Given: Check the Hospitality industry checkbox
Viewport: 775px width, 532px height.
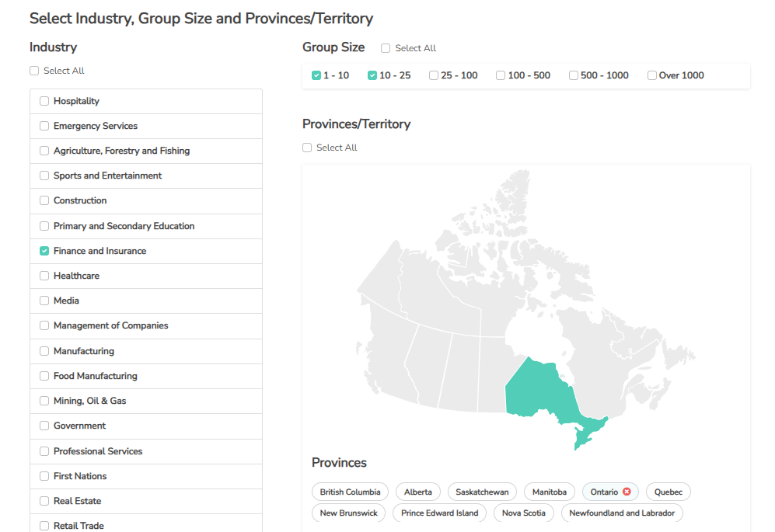Looking at the screenshot, I should [44, 101].
